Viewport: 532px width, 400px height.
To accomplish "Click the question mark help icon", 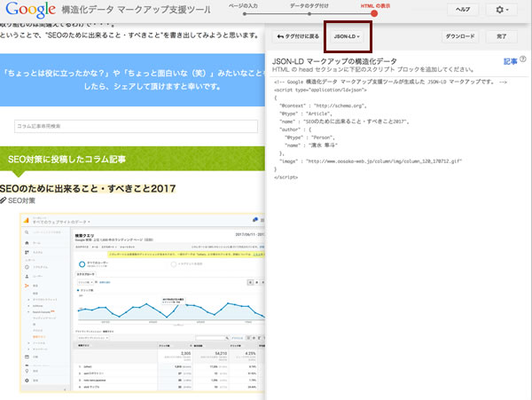I will coord(523,59).
